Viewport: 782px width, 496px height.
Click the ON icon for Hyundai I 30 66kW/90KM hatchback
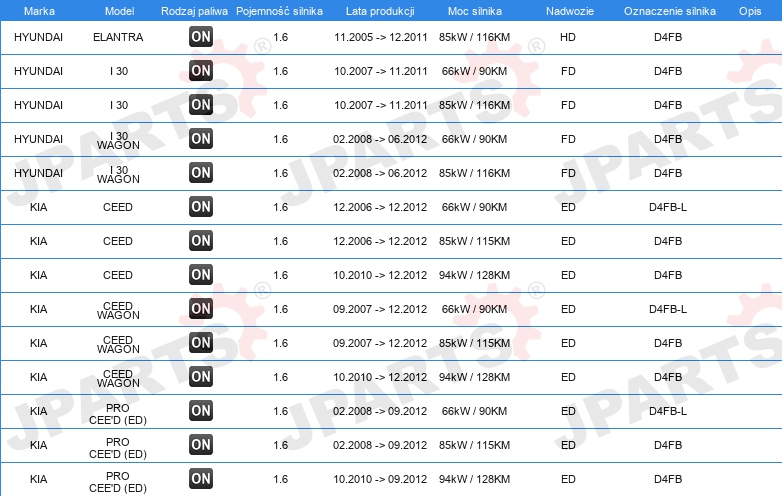tap(201, 71)
